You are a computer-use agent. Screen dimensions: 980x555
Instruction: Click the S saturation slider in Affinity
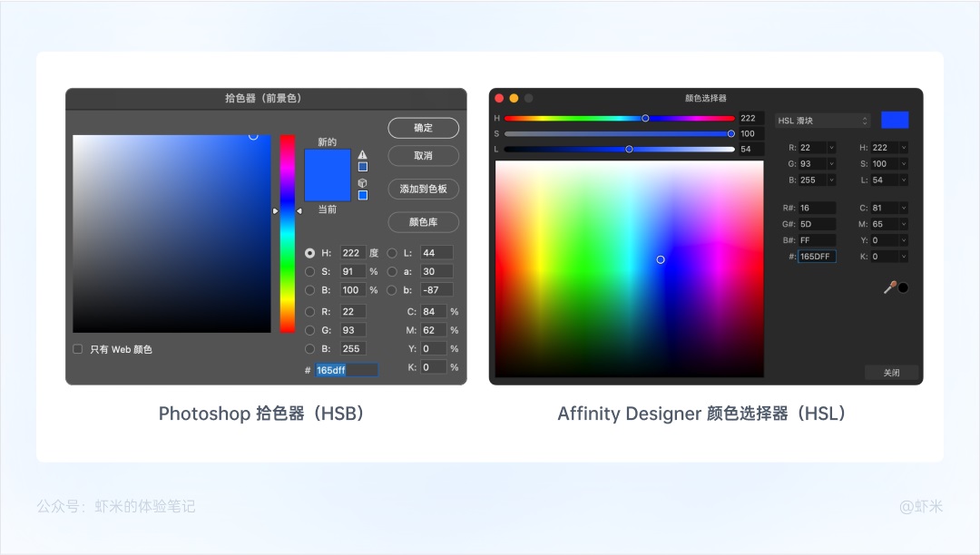620,133
